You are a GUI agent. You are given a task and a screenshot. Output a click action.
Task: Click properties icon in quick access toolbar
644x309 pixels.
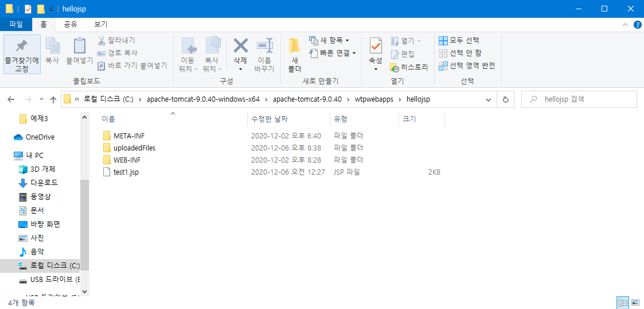tap(28, 9)
